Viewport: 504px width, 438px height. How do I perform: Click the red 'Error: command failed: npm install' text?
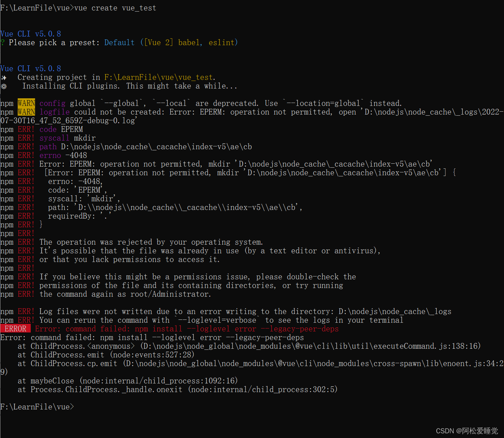tap(187, 329)
